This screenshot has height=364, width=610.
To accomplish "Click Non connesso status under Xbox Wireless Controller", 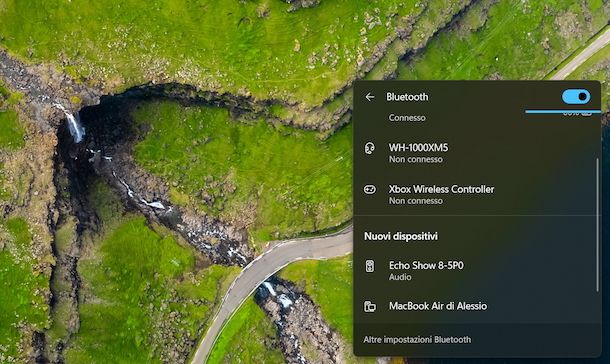I will tap(415, 201).
